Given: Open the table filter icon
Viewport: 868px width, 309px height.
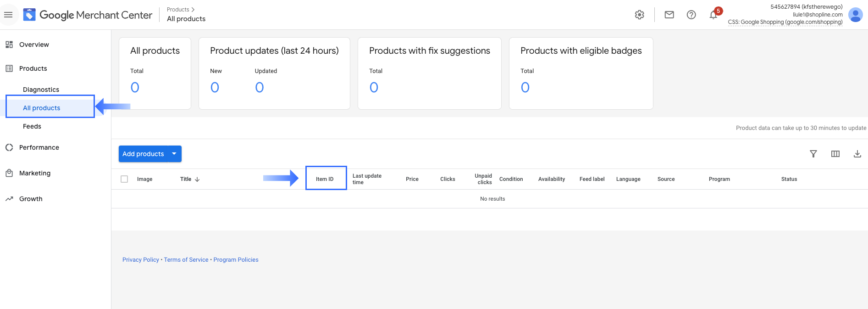Looking at the screenshot, I should click(813, 154).
